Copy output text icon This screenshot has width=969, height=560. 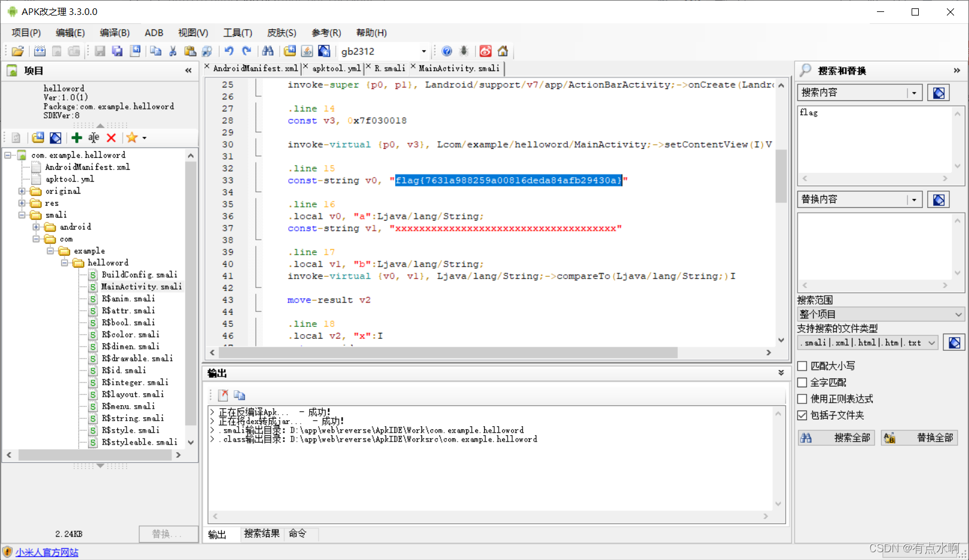point(240,395)
